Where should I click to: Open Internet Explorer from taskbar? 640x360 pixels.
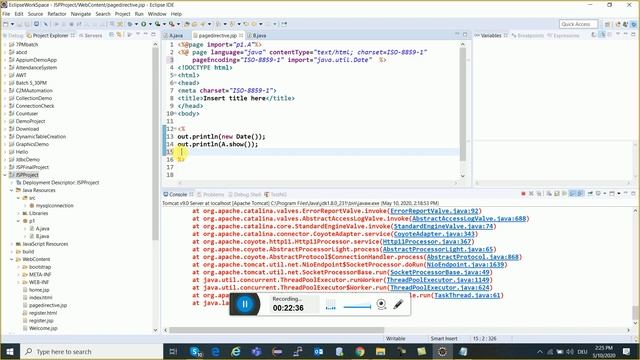pyautogui.click(x=236, y=351)
